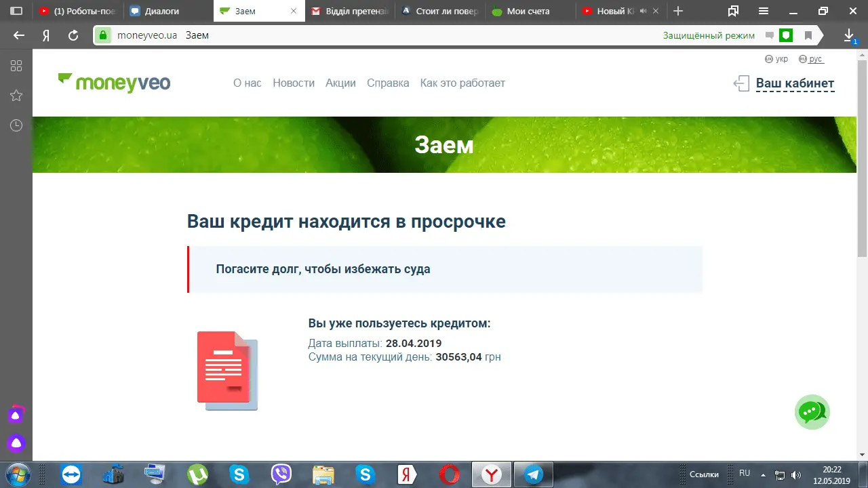Open the browser hamburger menu
The height and width of the screenshot is (488, 868).
(x=764, y=11)
